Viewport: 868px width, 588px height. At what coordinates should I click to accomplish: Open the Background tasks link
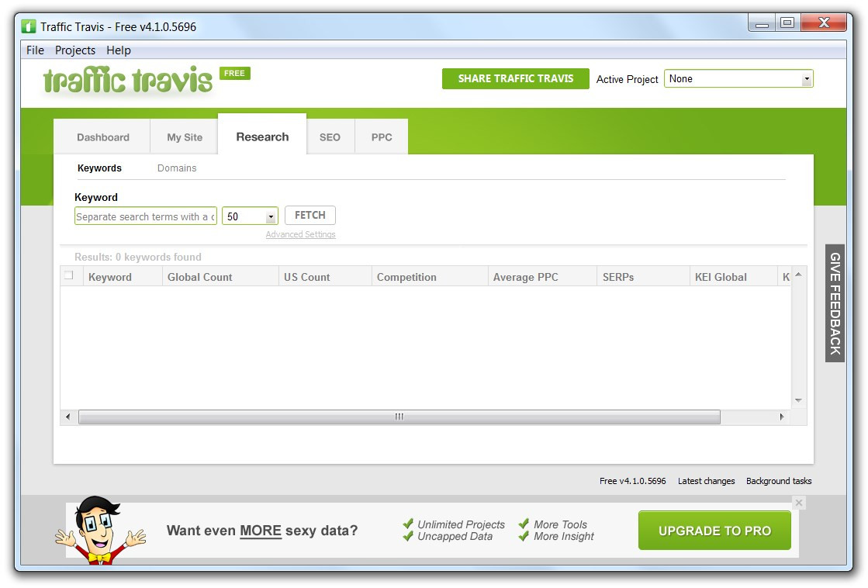(779, 481)
